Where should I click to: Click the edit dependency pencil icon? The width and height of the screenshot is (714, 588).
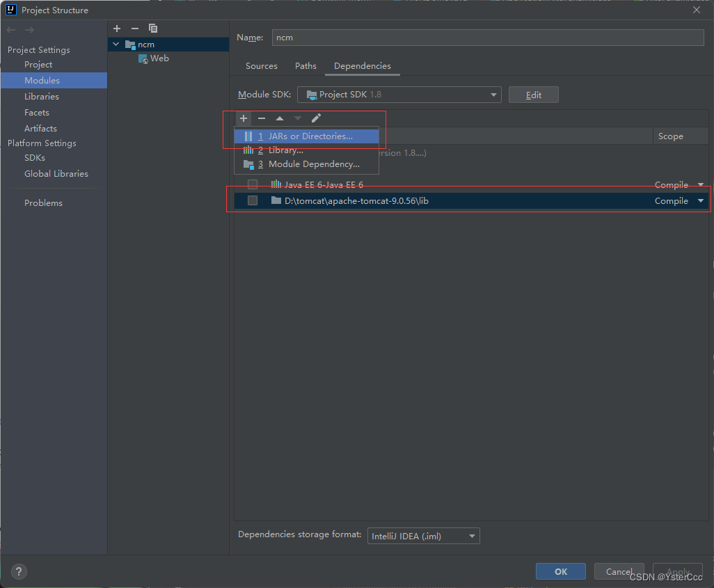316,118
